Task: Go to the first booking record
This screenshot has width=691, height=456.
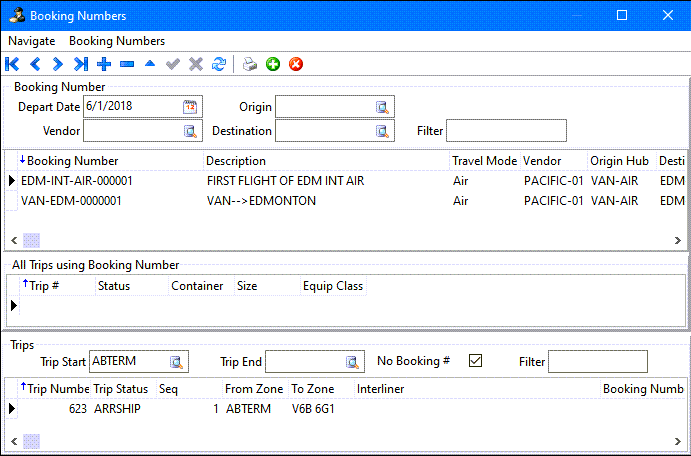Action: (x=12, y=64)
